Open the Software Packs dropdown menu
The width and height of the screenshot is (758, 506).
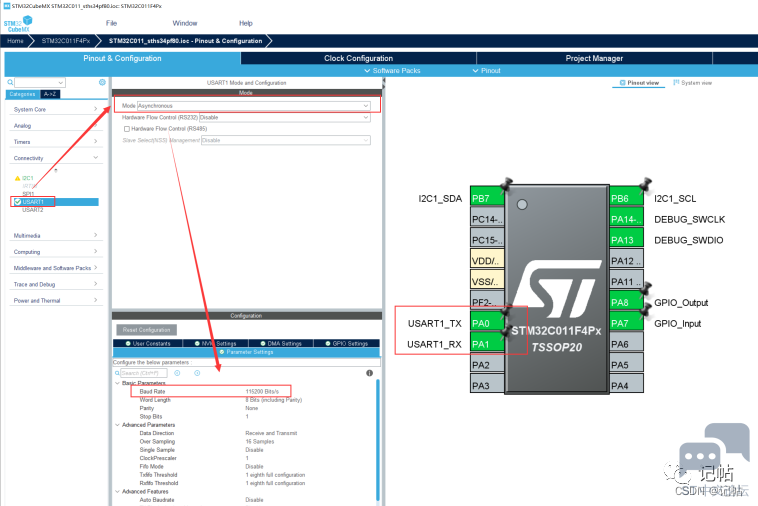point(392,71)
